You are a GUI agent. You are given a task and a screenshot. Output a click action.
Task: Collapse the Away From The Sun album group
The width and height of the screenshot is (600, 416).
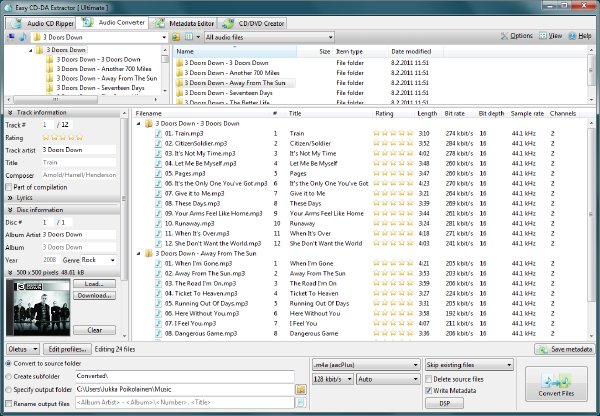coord(139,253)
